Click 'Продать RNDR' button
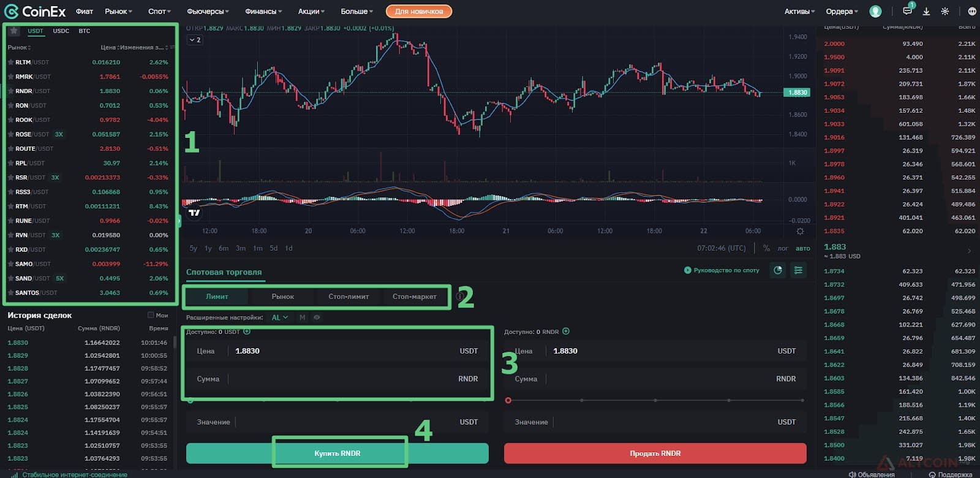Viewport: 980px width, 478px height. 655,453
